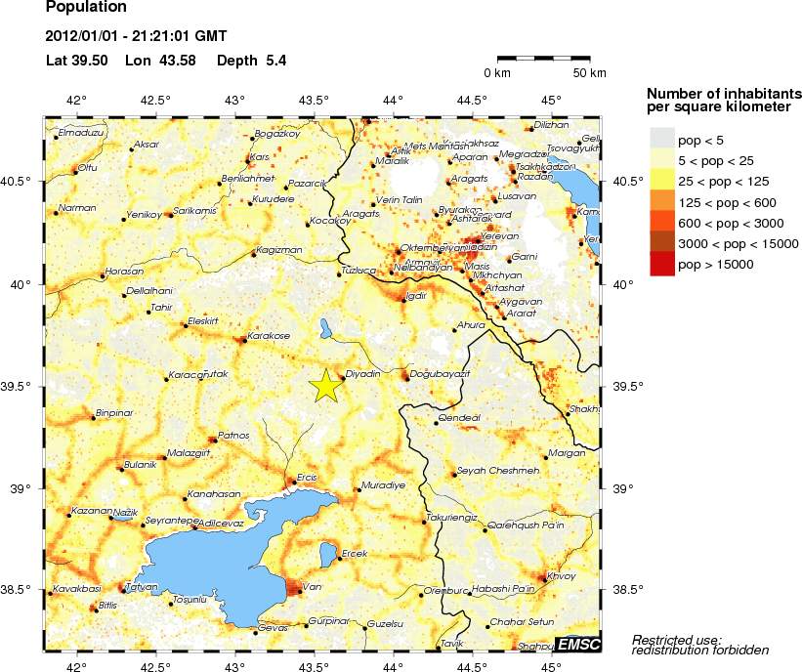Image resolution: width=802 pixels, height=672 pixels.
Task: Select the 'Oltu' city label
Action: [x=88, y=168]
